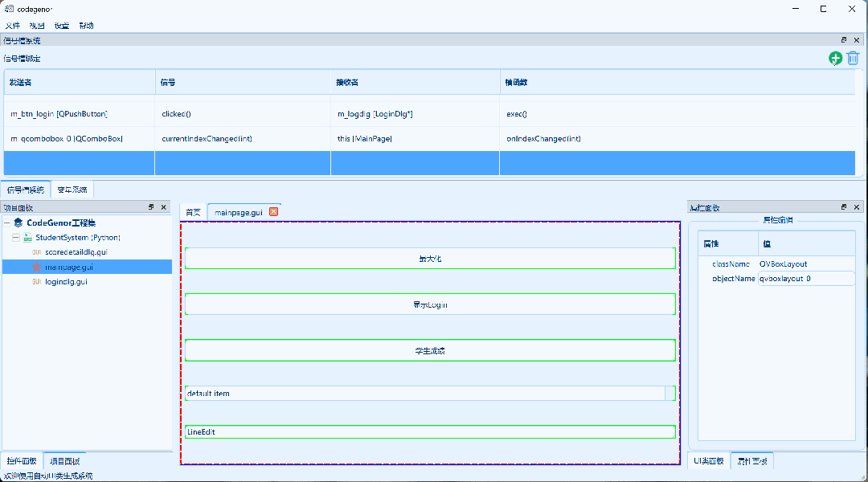Switch to the 属性面板 tab

[752, 461]
